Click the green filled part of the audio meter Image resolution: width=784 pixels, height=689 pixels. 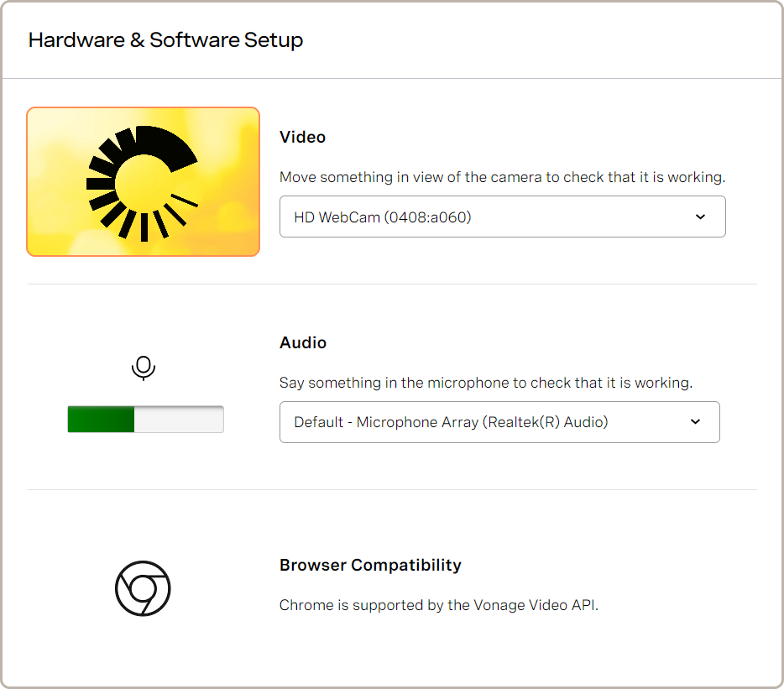click(101, 420)
